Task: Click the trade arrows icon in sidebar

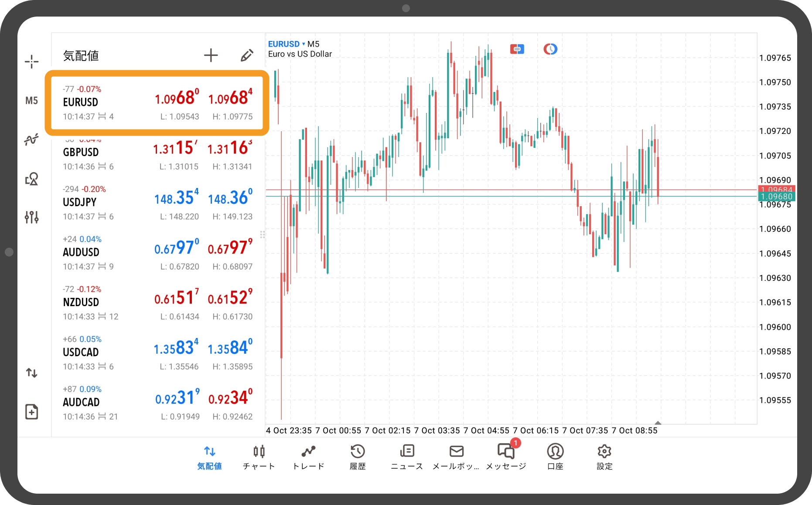Action: [31, 373]
